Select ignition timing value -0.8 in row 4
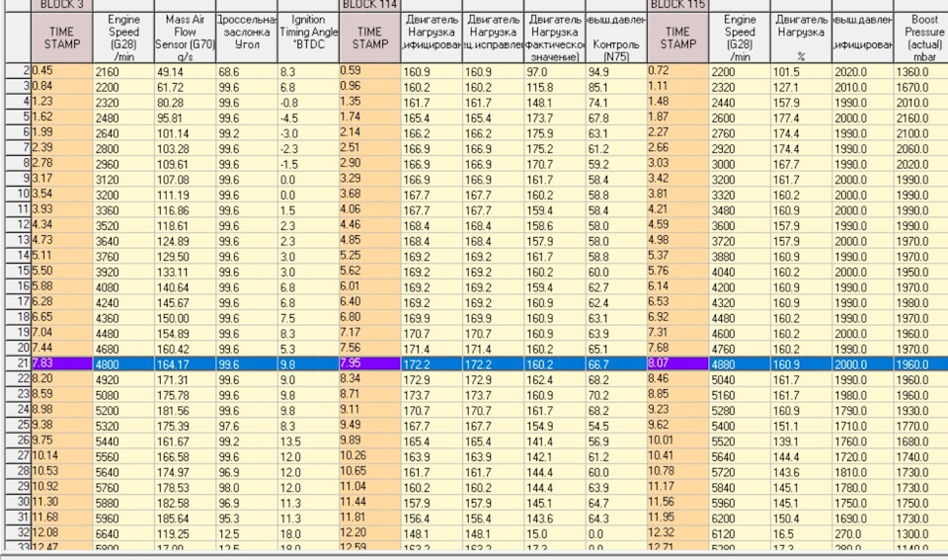This screenshot has width=948, height=560. tap(308, 102)
